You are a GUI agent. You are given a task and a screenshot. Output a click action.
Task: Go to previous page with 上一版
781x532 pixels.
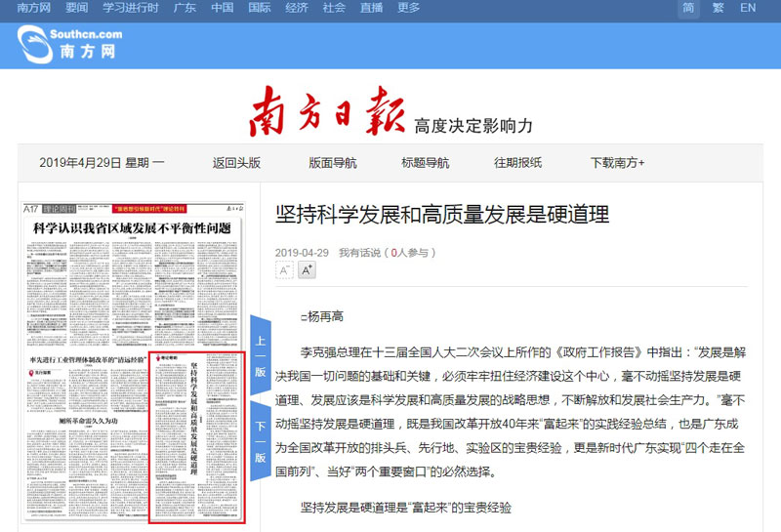[261, 355]
